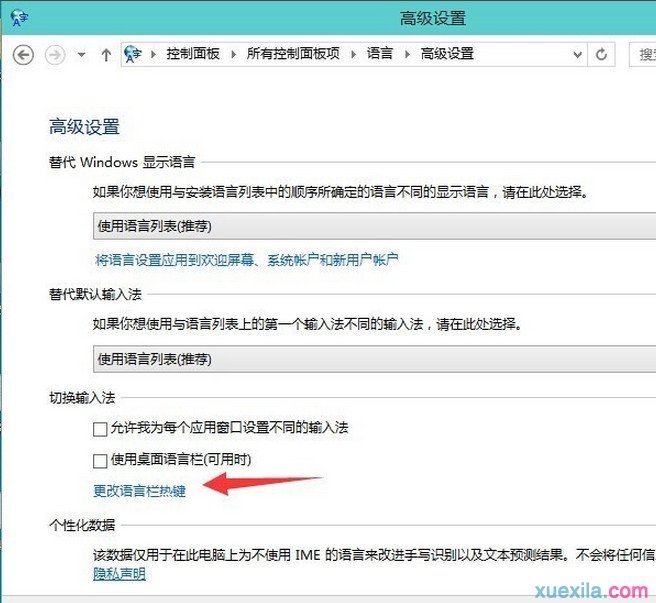This screenshot has height=603, width=656.
Task: Click the Forward navigation arrow
Action: click(55, 55)
